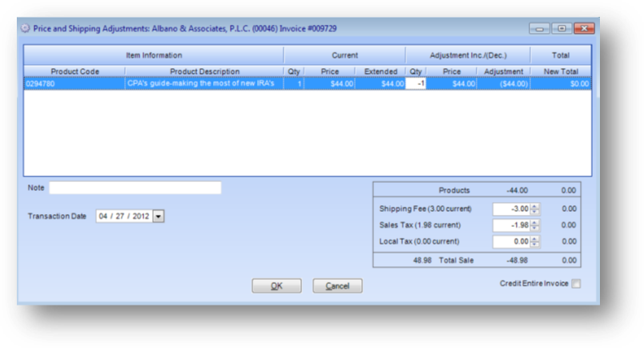Viewport: 644px width, 348px height.
Task: Click the $0.00 New Total cell
Action: [x=561, y=83]
